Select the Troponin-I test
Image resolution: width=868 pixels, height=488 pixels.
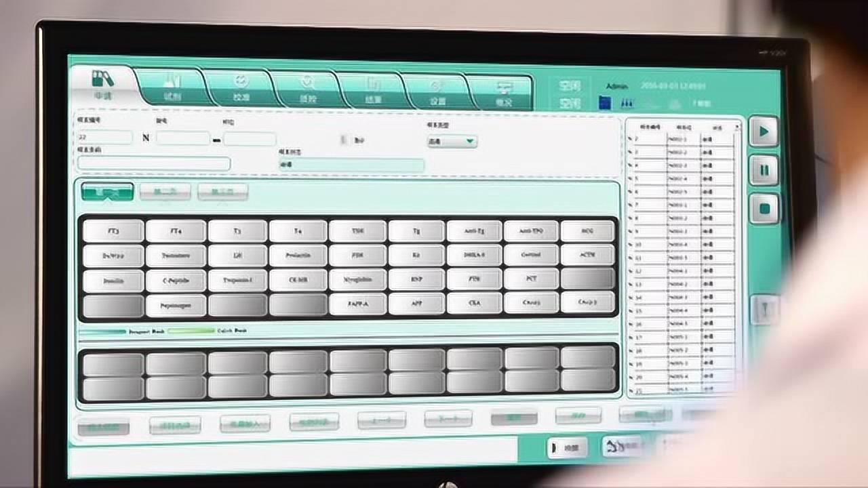[237, 280]
